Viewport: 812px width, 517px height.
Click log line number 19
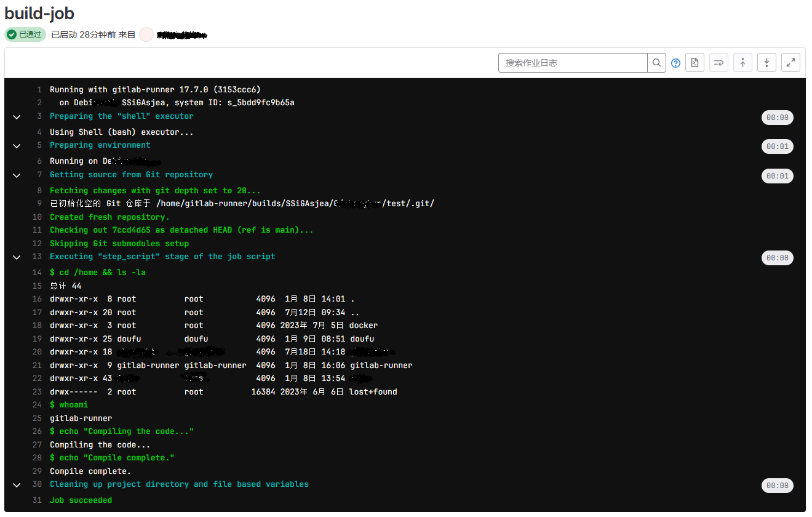tap(37, 339)
